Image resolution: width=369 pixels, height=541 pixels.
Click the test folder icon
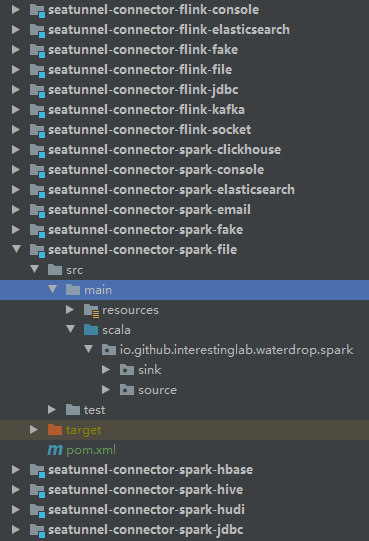tap(73, 410)
